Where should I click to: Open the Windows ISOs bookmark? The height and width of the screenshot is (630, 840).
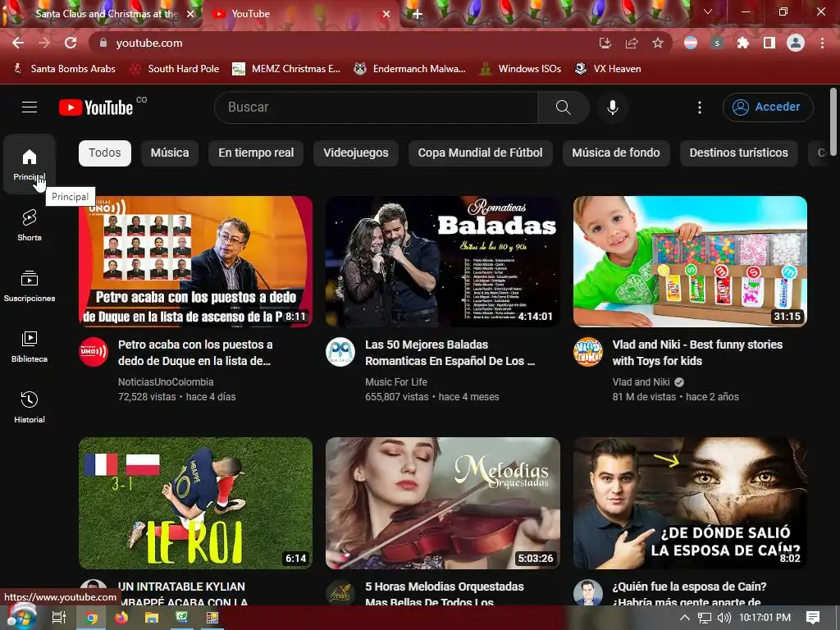520,69
